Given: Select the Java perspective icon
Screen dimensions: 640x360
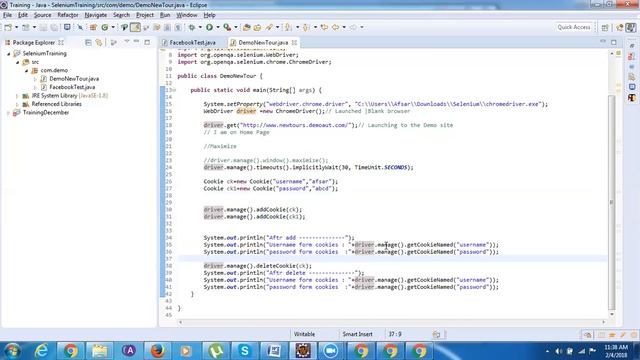Looking at the screenshot, I should click(x=631, y=27).
